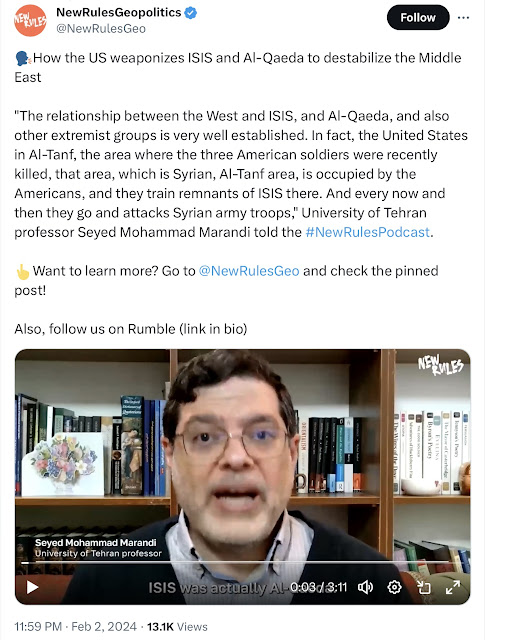Click the New Rules watermark in video
The image size is (506, 640).
(x=441, y=364)
